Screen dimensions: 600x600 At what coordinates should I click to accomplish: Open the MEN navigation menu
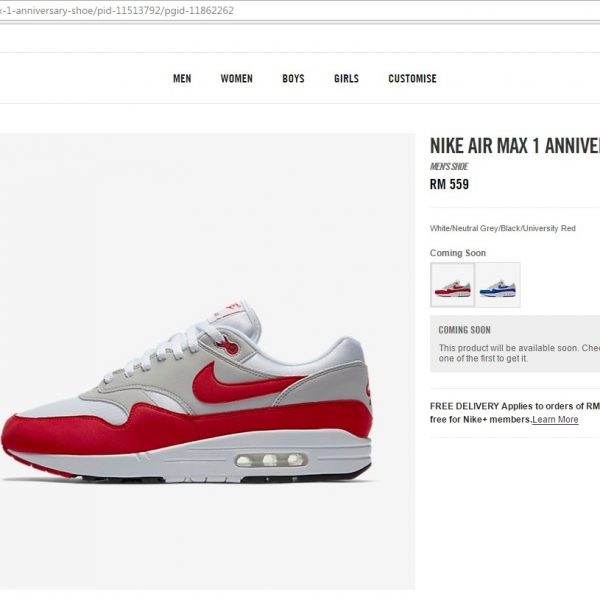pyautogui.click(x=182, y=78)
